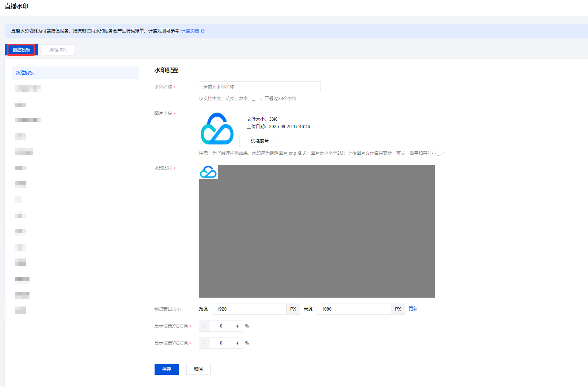Click the 取消 button
The height and width of the screenshot is (387, 588).
198,369
